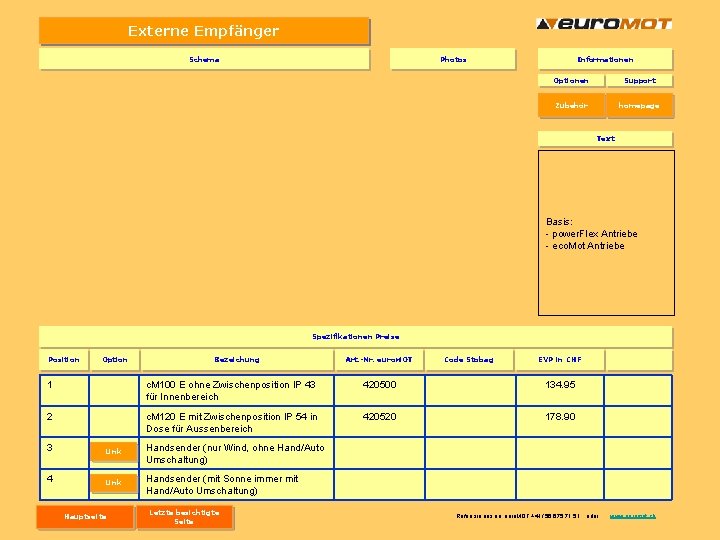Click the Option column header
The height and width of the screenshot is (540, 720).
tap(114, 360)
